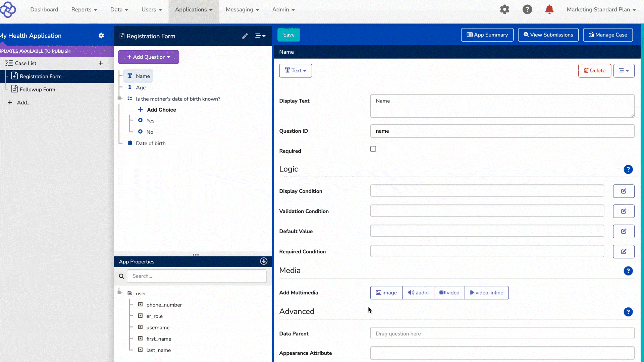Download the App Properties list

pos(264,261)
